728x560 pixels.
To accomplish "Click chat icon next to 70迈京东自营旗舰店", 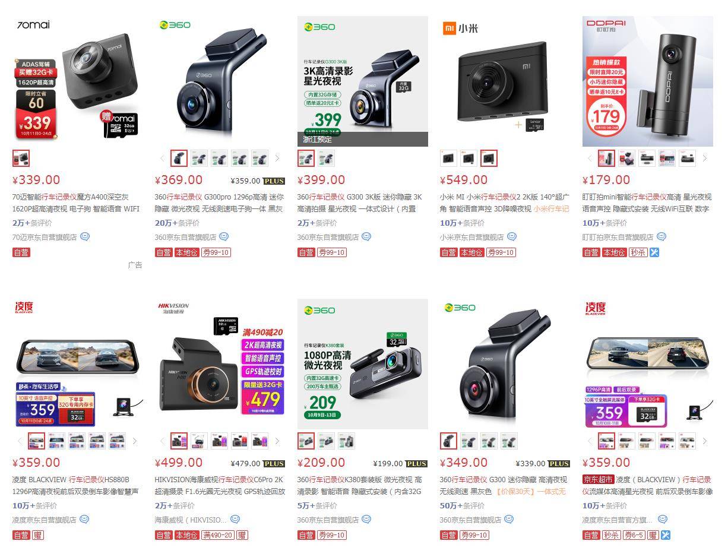I will [84, 236].
